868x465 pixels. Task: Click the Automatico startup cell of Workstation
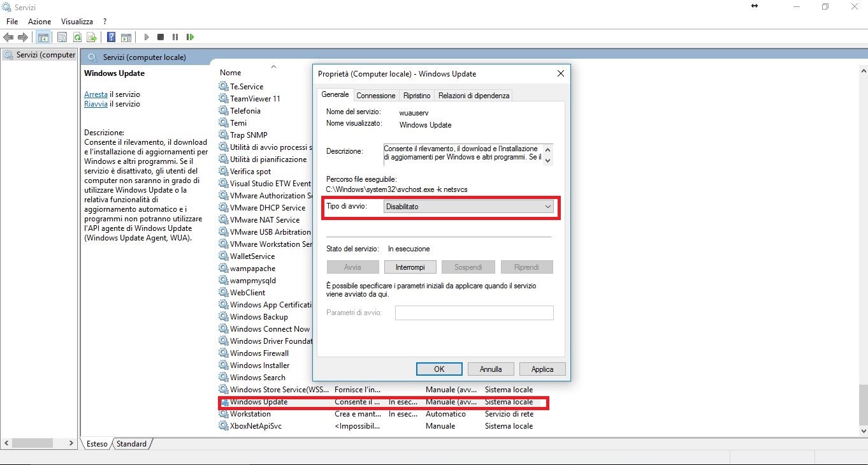445,414
